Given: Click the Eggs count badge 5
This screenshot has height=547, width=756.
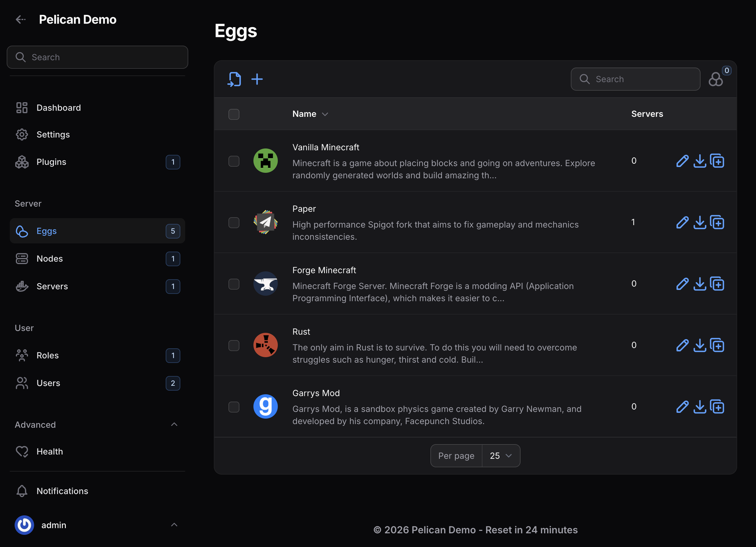Looking at the screenshot, I should tap(173, 231).
